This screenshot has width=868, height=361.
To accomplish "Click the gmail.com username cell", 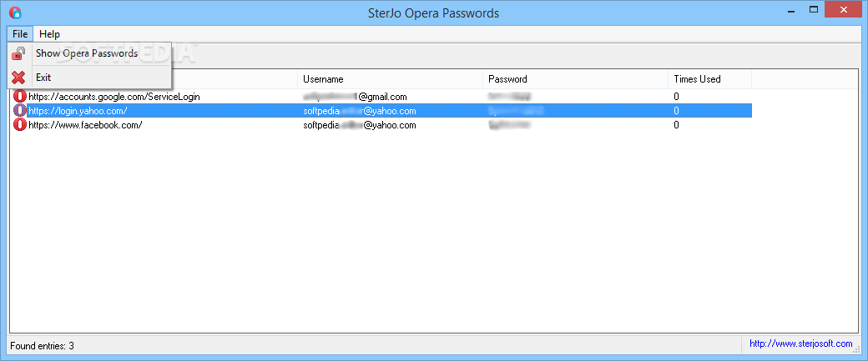I will (355, 97).
